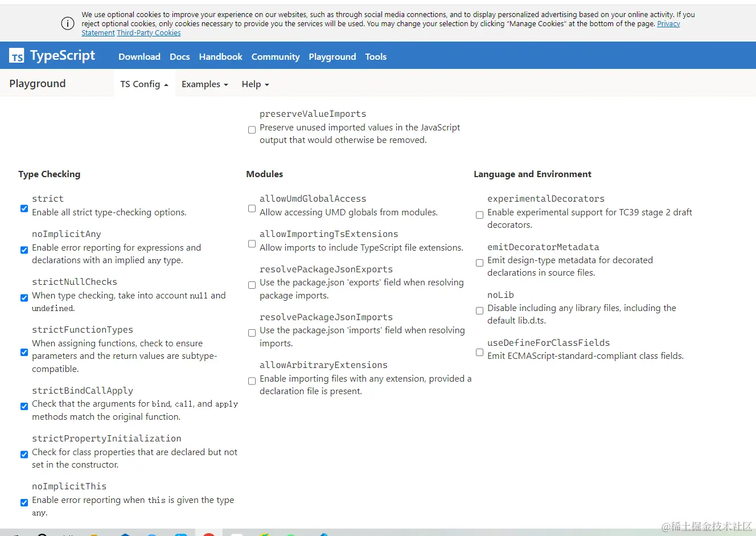Viewport: 756px width, 536px height.
Task: Enable the resolvePackageJsonImports checkbox
Action: pyautogui.click(x=252, y=333)
